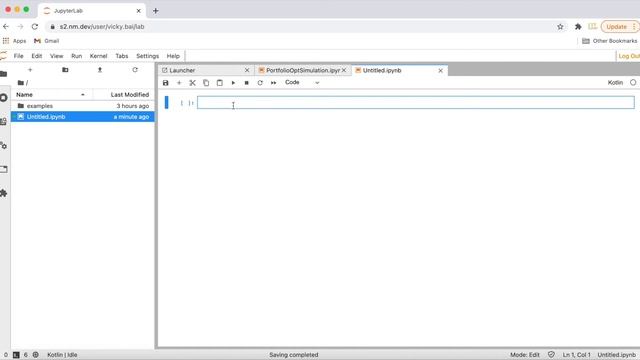Open the extension manager puzzle icon

point(4,193)
